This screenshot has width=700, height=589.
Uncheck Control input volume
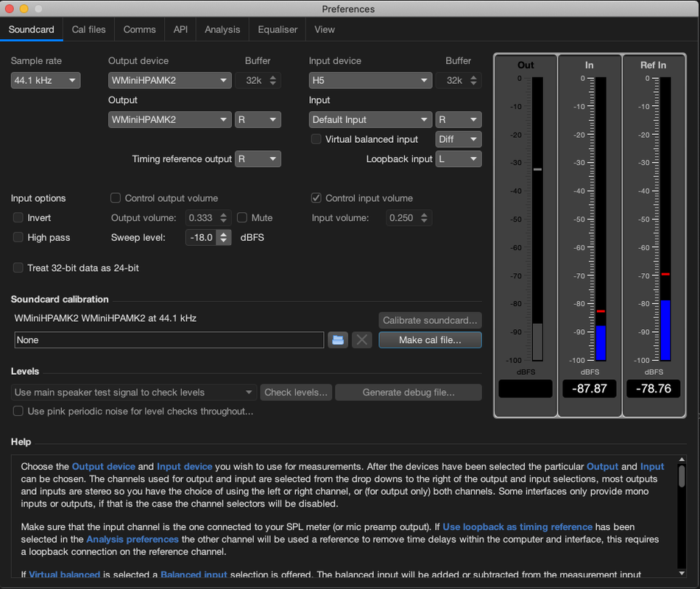point(316,198)
